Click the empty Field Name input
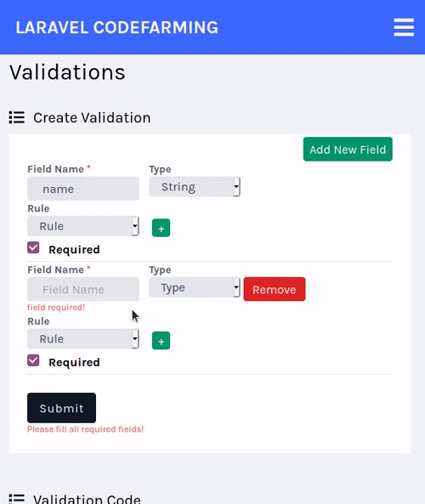425x504 pixels. point(83,289)
